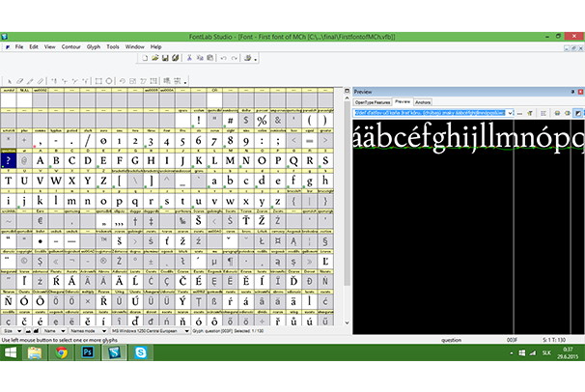The height and width of the screenshot is (392, 585).
Task: Select the selected question mark glyph cell
Action: 8,160
